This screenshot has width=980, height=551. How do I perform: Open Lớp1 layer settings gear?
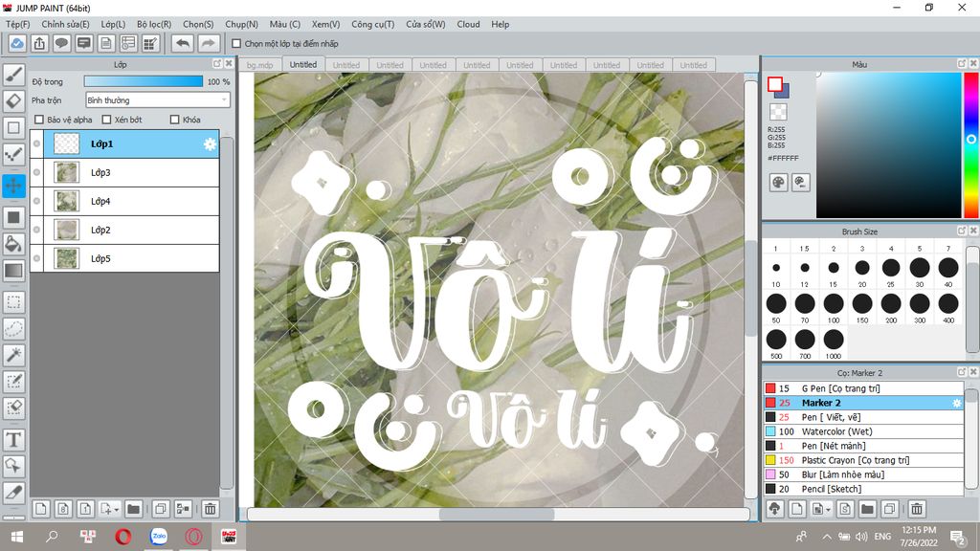210,144
